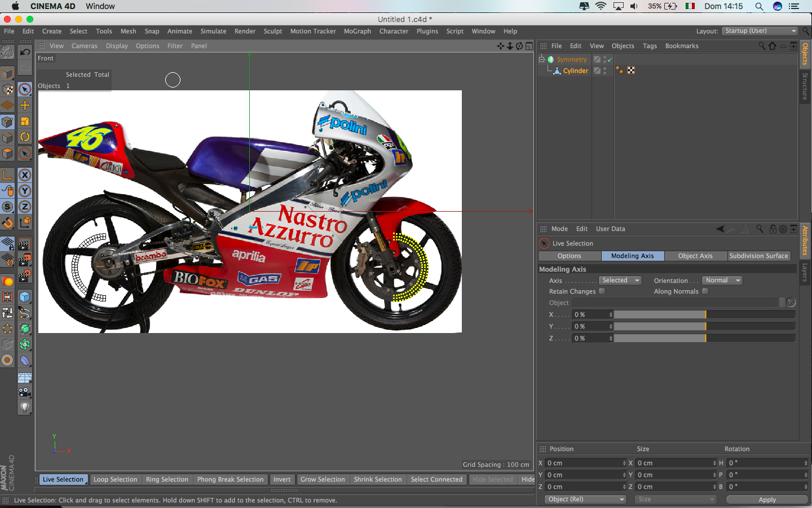Enable Along Normals checkbox
812x508 pixels.
click(705, 291)
